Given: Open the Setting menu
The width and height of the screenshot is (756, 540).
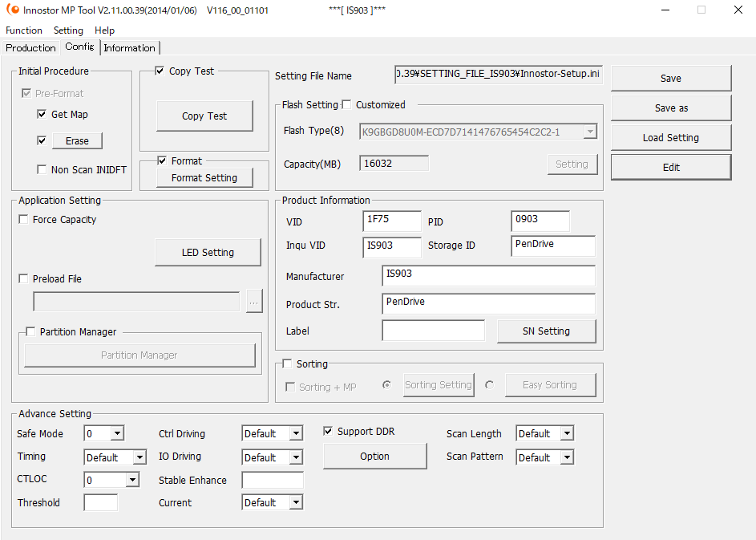Looking at the screenshot, I should pyautogui.click(x=68, y=30).
